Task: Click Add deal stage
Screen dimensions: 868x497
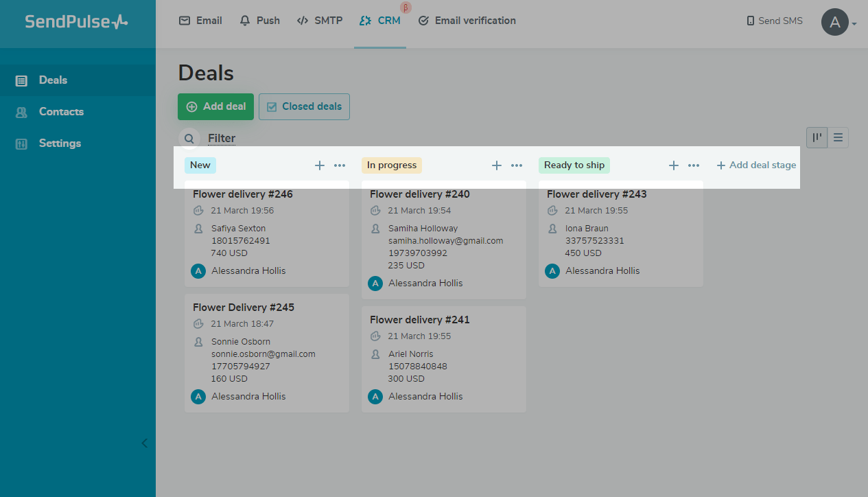Action: click(755, 165)
